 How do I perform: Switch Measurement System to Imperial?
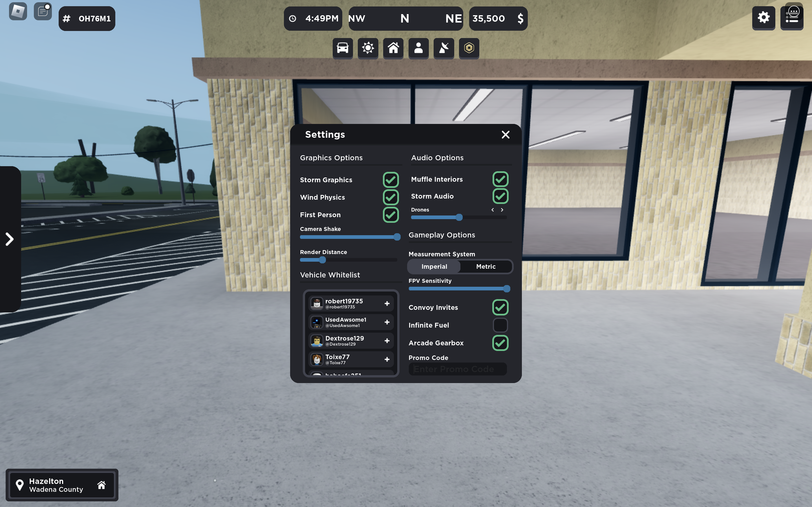point(434,266)
